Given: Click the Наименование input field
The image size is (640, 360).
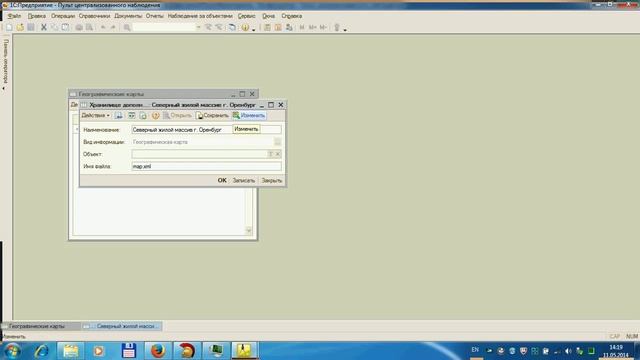Looking at the screenshot, I should [207, 129].
